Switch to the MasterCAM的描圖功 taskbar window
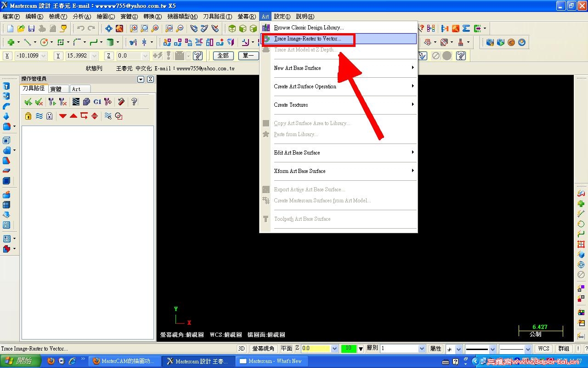This screenshot has height=368, width=588. click(x=125, y=361)
